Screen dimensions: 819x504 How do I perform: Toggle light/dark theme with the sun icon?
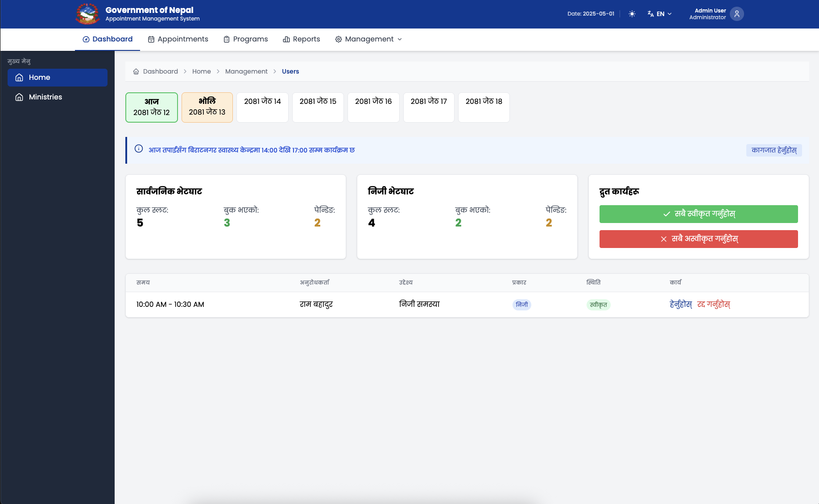(x=632, y=14)
